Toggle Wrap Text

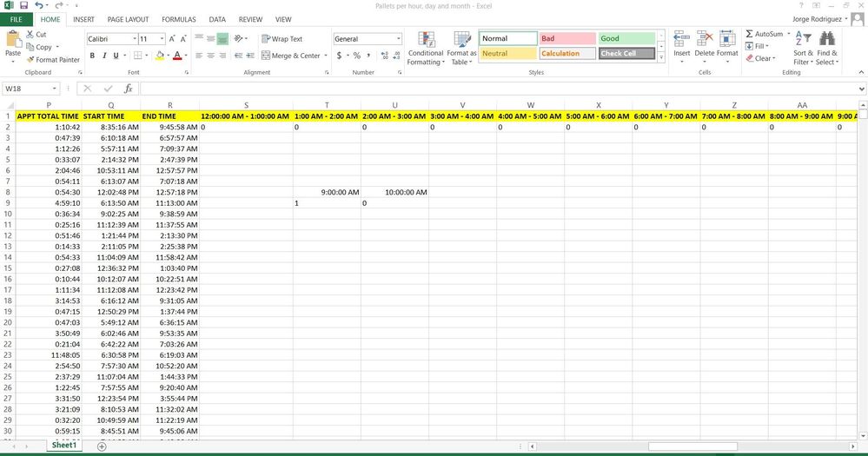pos(282,39)
